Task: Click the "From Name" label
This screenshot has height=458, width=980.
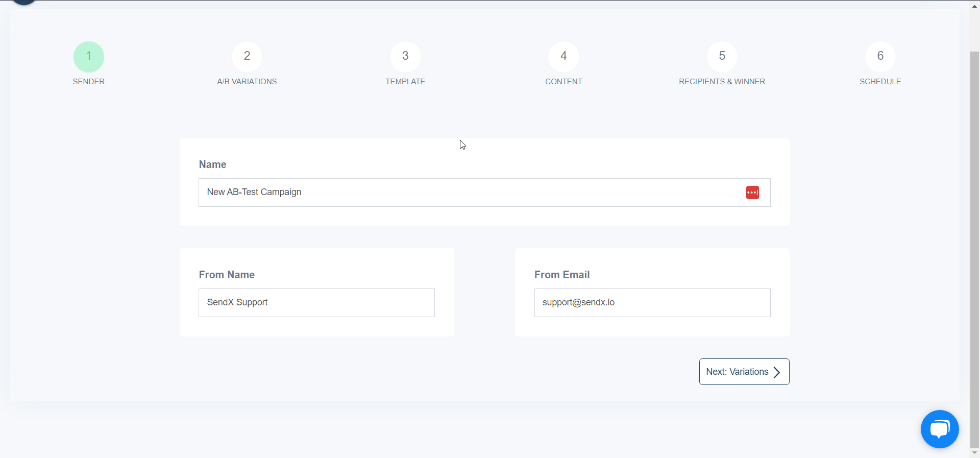Action: (227, 275)
